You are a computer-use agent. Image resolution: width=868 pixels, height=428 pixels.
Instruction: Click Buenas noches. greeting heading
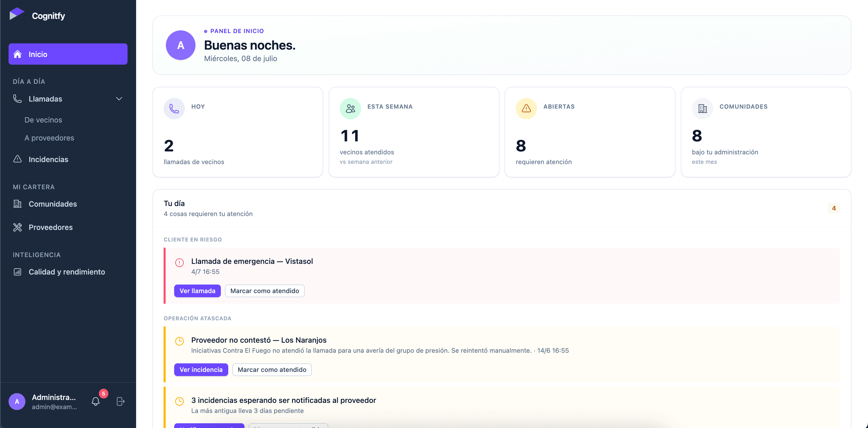[250, 45]
